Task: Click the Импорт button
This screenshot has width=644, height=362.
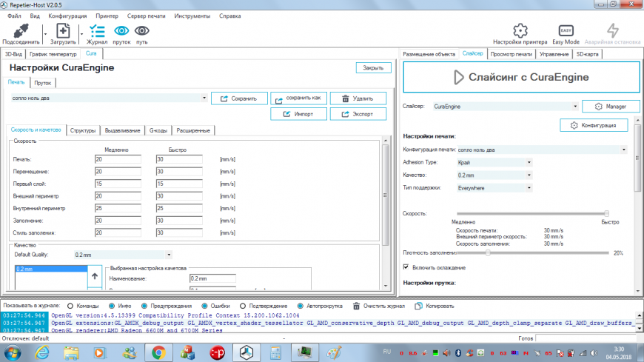Action: (298, 114)
